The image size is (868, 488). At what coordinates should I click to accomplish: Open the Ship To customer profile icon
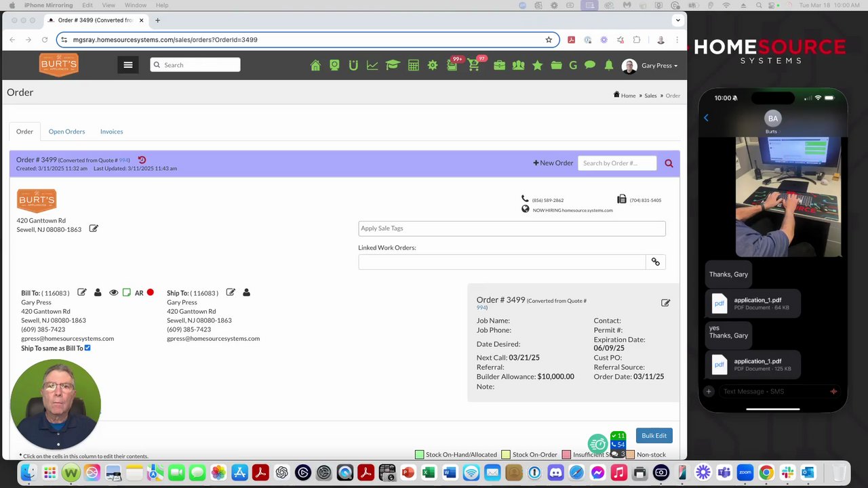[246, 292]
